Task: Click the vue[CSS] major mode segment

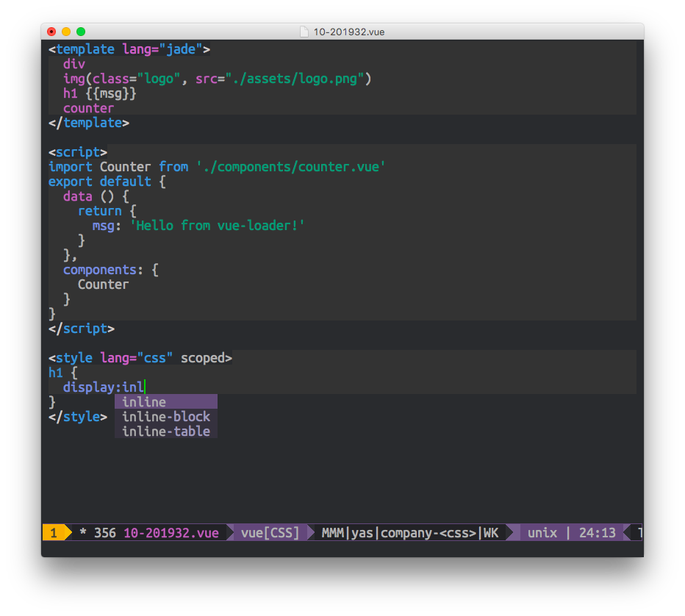Action: 269,532
